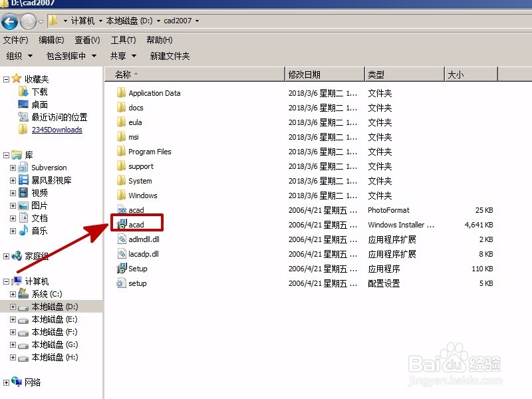Screen dimensions: 532x399
Task: Select the 暴风影视库 library icon
Action: [23, 180]
